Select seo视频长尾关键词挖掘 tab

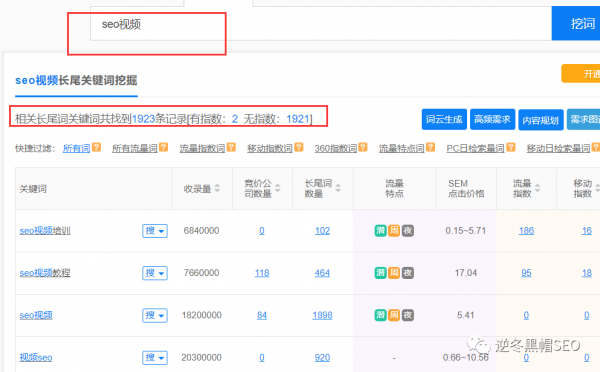click(x=76, y=80)
